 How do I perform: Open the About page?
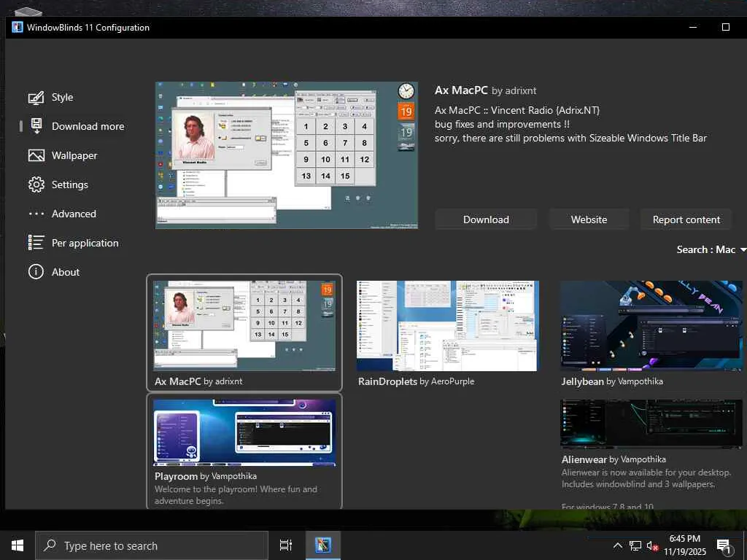click(66, 272)
